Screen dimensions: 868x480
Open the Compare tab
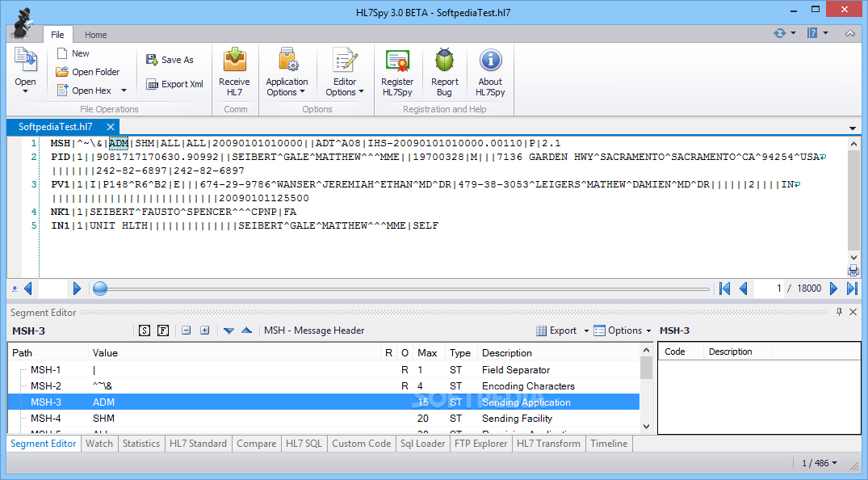[x=256, y=444]
